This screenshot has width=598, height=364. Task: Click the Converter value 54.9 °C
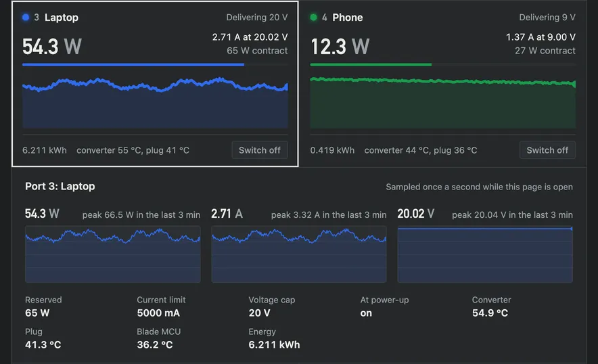pos(490,313)
